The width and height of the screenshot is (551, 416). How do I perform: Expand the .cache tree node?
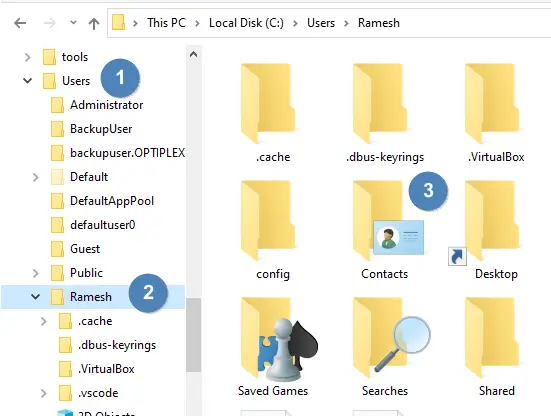44,321
